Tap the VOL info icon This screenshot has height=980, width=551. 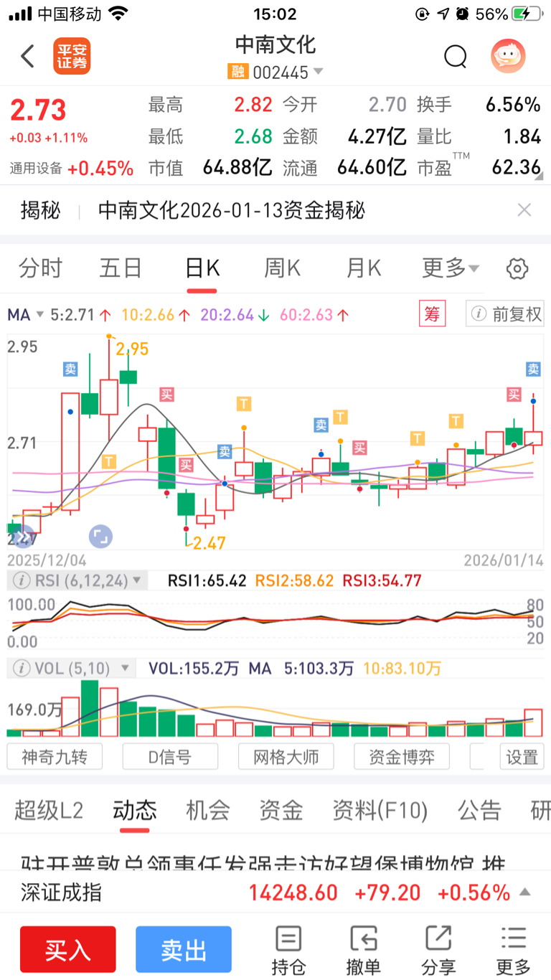[22, 669]
